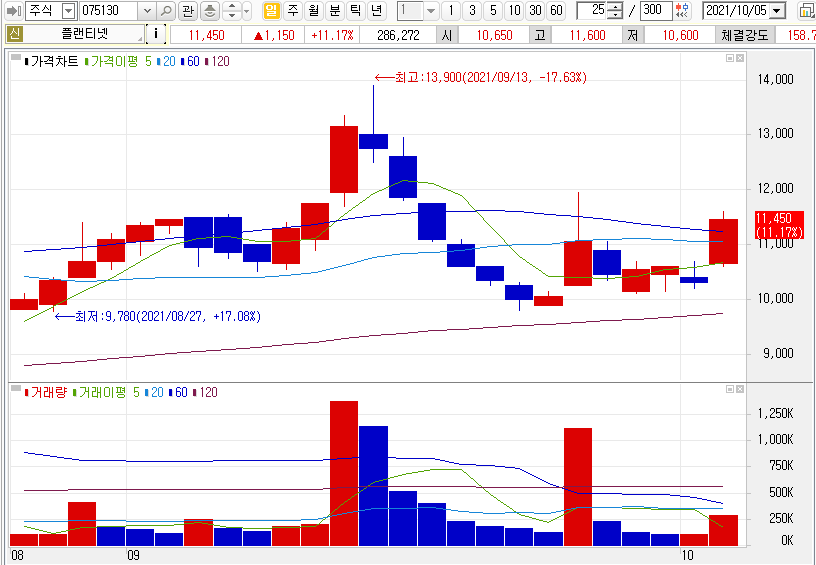Image resolution: width=816 pixels, height=565 pixels.
Task: Click the red current price tag 11,450 on axis
Action: (x=779, y=224)
